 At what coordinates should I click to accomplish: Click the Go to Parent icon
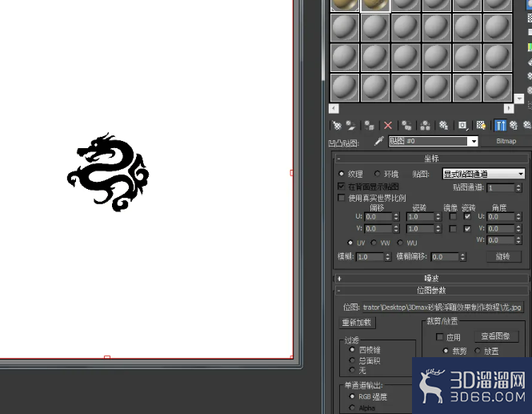pyautogui.click(x=514, y=126)
